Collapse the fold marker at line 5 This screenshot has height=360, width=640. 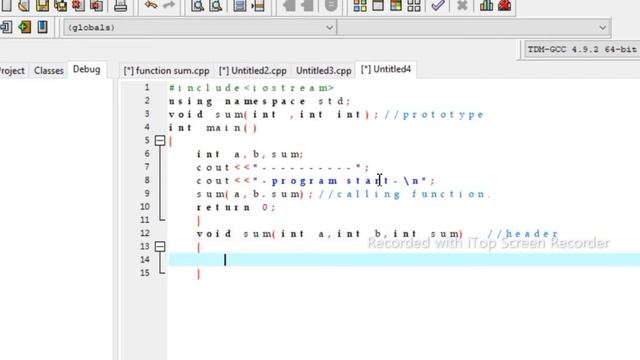[160, 141]
